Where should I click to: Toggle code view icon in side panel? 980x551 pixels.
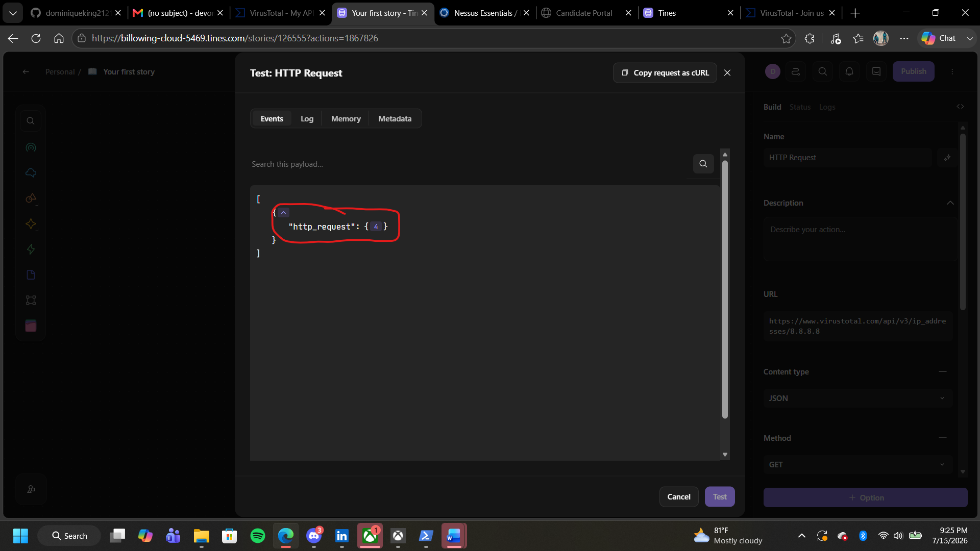tap(960, 106)
